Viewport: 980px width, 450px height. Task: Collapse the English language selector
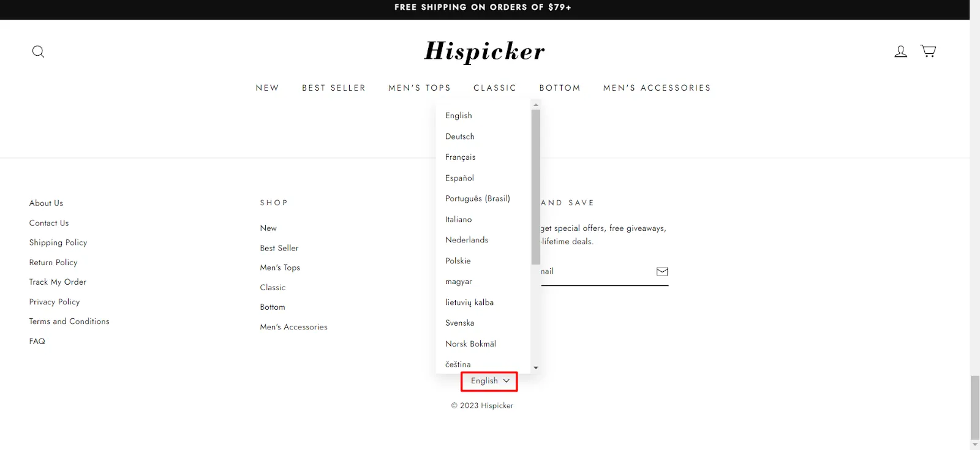pos(489,381)
